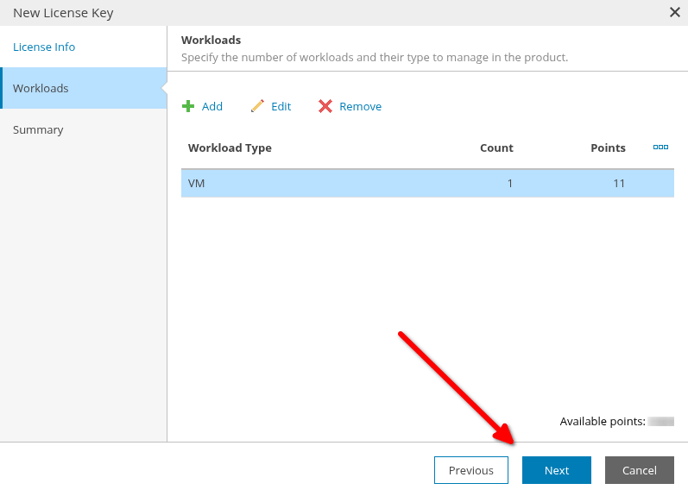Sort by the Count column header
The height and width of the screenshot is (496, 688).
[x=496, y=148]
